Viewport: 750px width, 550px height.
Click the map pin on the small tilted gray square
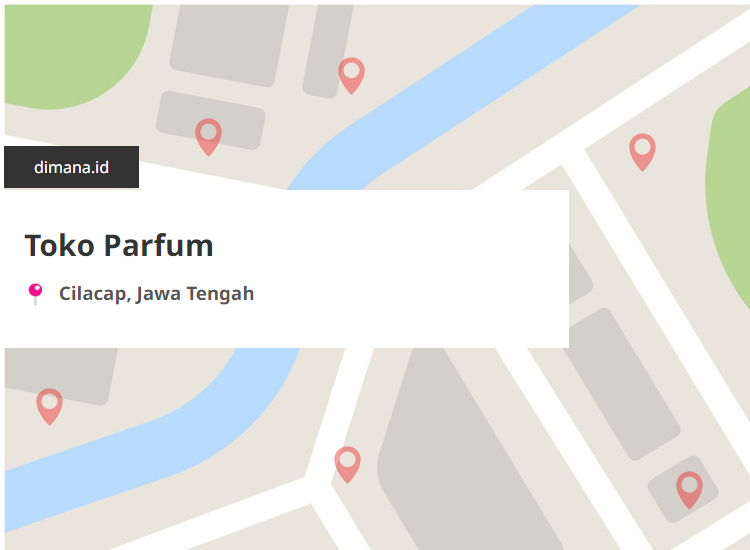point(689,490)
